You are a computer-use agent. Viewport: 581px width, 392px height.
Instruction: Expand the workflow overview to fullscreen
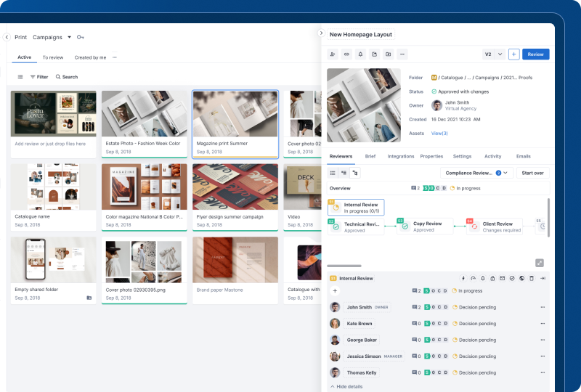[539, 263]
